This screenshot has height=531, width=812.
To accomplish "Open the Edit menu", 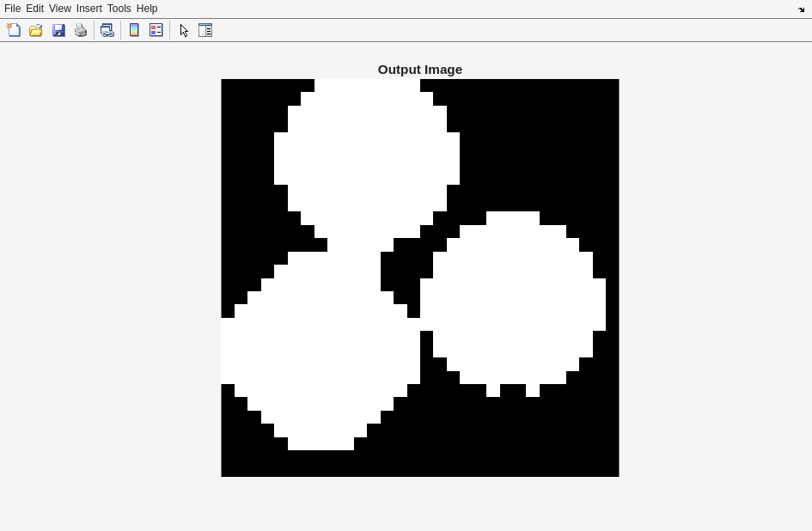I will [34, 9].
